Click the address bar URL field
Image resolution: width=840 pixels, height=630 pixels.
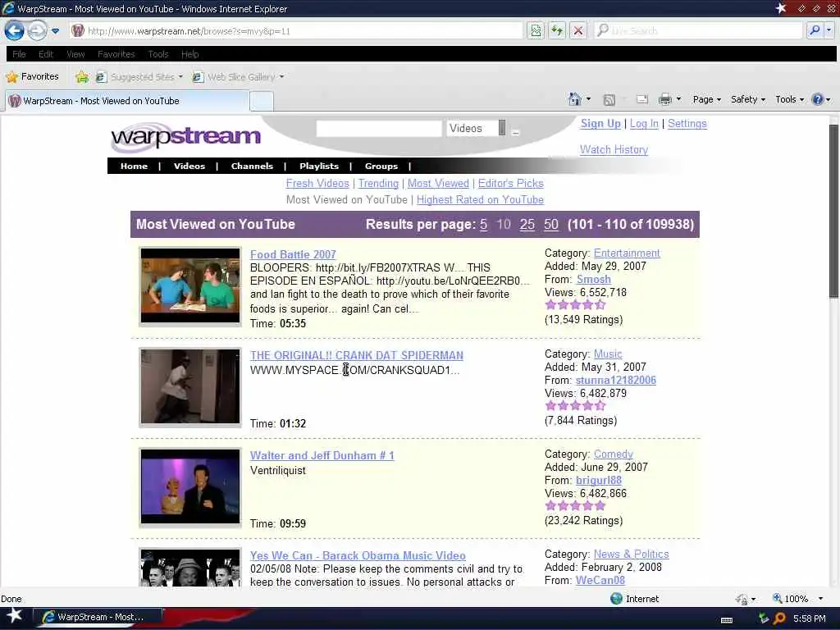click(x=295, y=30)
